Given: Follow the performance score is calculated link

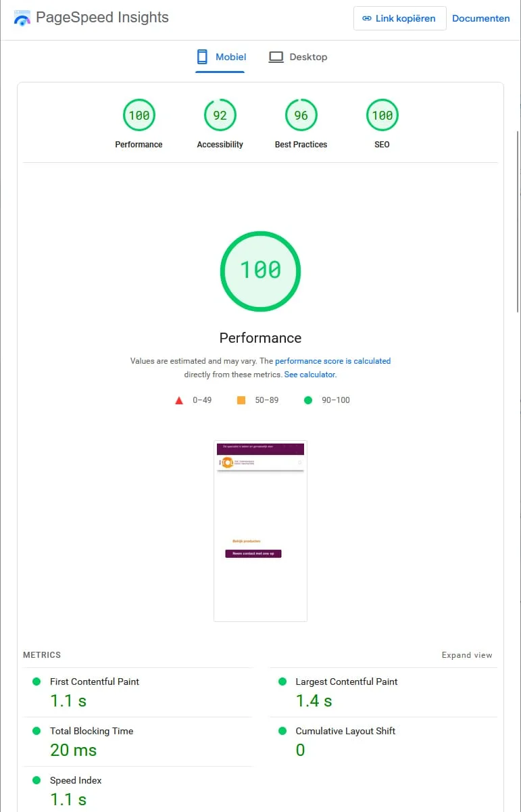Looking at the screenshot, I should 332,361.
